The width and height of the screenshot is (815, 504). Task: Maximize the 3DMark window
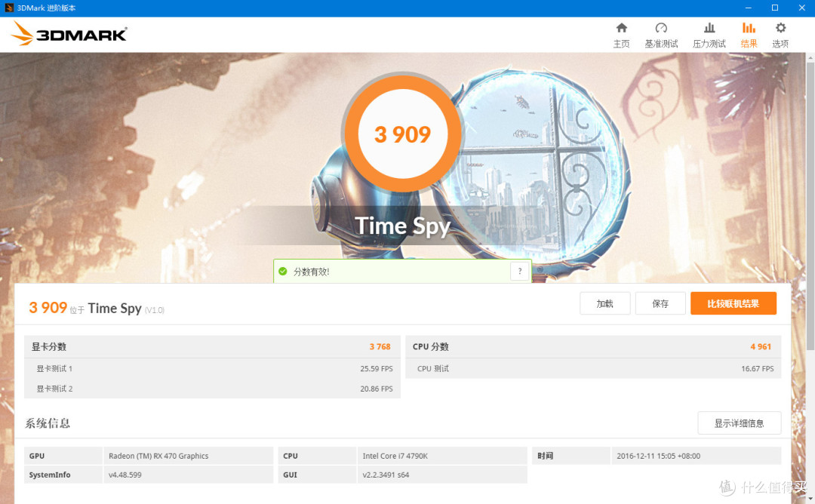pos(775,8)
